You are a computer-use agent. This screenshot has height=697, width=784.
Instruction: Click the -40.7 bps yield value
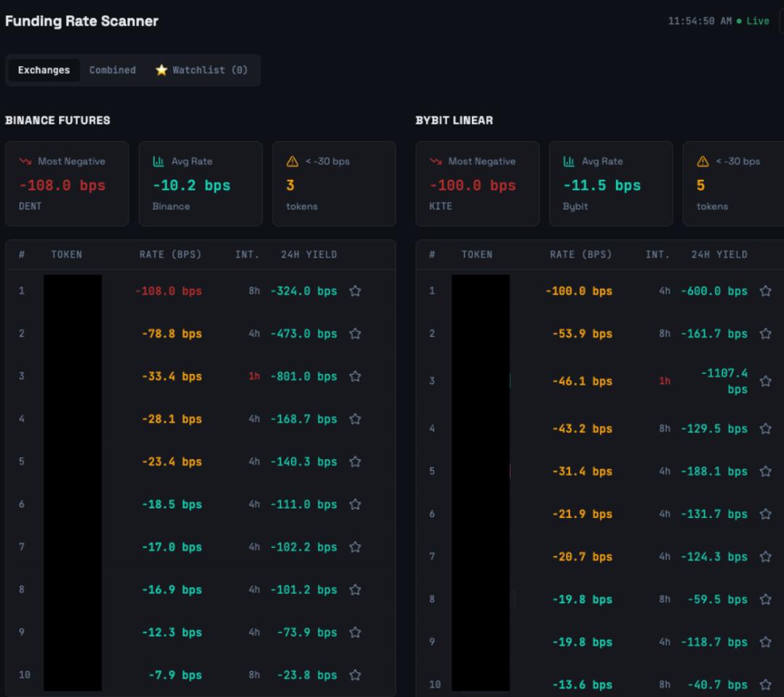coord(718,685)
